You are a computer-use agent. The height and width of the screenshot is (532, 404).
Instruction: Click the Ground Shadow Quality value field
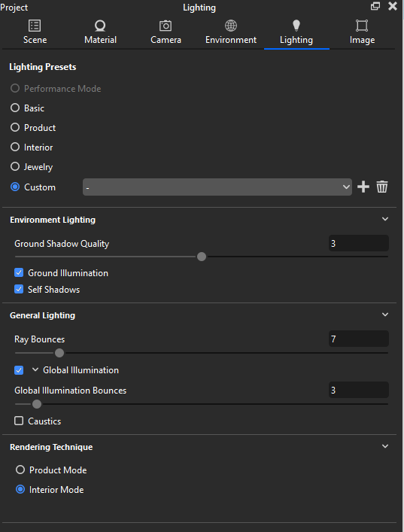(x=359, y=243)
